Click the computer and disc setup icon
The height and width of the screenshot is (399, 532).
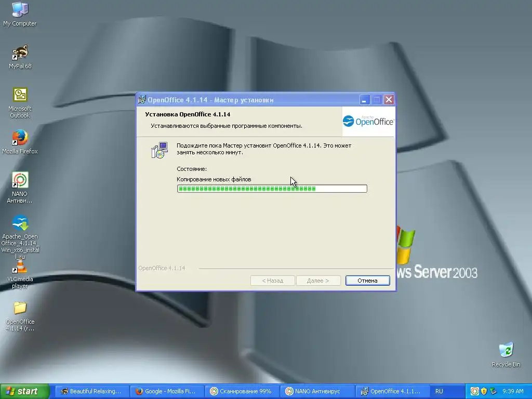159,150
